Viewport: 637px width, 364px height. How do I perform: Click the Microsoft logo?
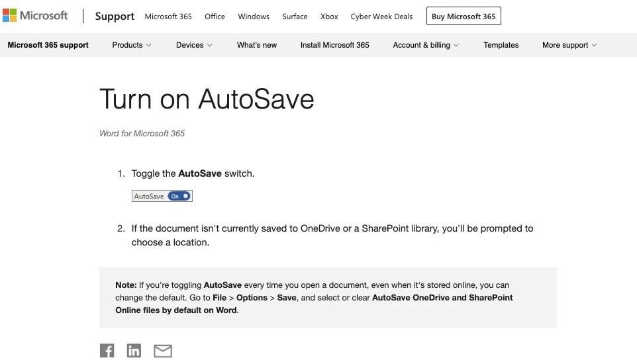35,15
